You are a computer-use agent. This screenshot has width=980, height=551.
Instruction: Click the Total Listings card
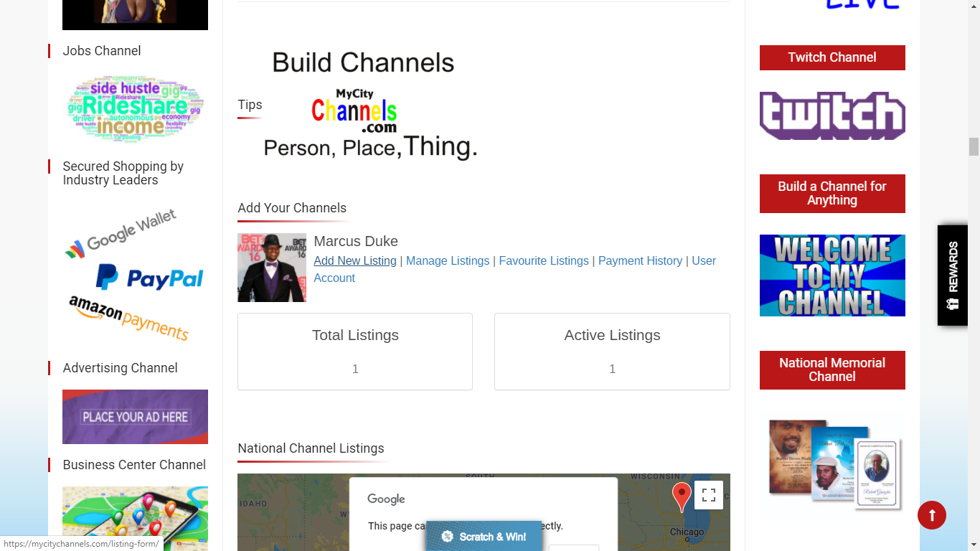355,352
